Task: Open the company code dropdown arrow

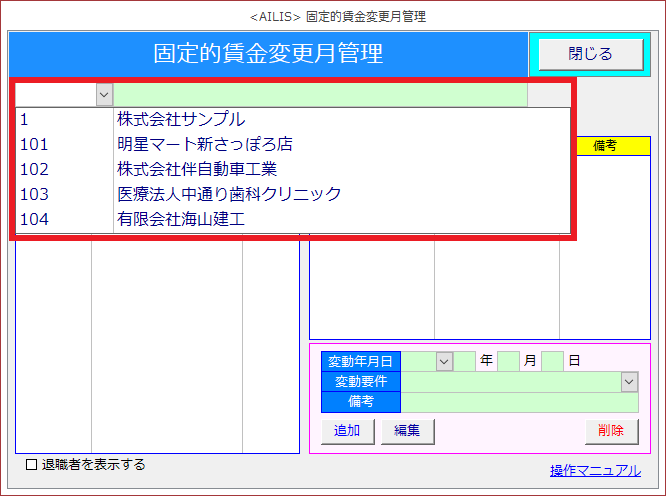Action: [x=104, y=94]
